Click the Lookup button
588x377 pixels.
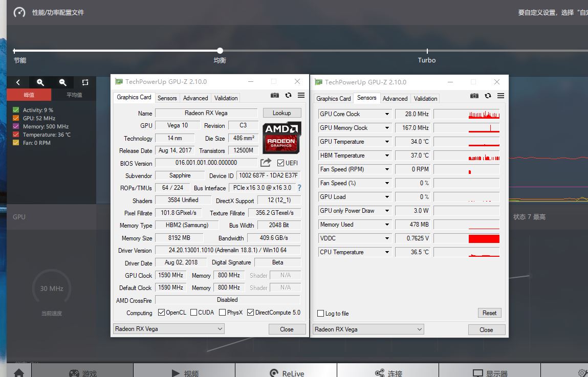tap(281, 113)
